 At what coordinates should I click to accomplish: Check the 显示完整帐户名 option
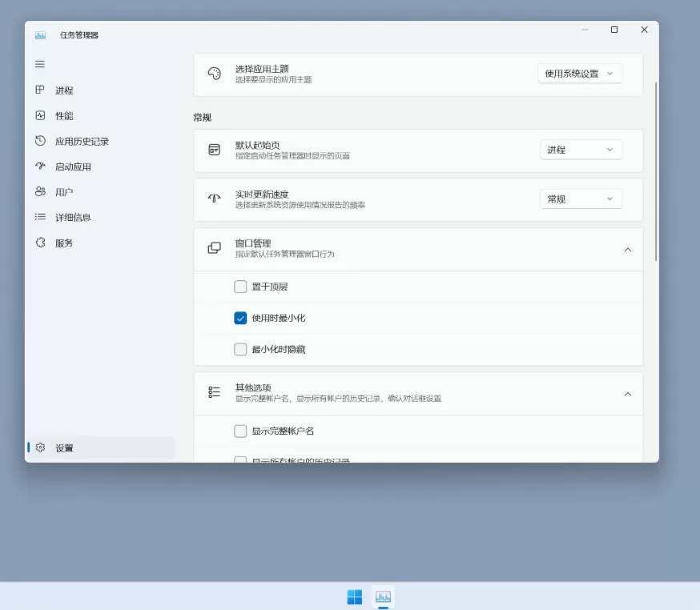(240, 431)
